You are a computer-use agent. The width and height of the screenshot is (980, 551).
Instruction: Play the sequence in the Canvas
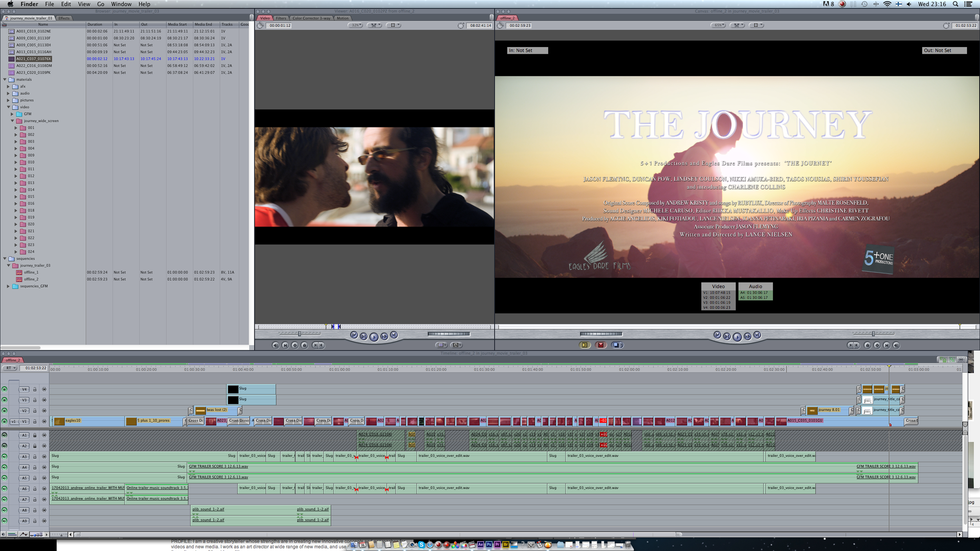point(737,337)
